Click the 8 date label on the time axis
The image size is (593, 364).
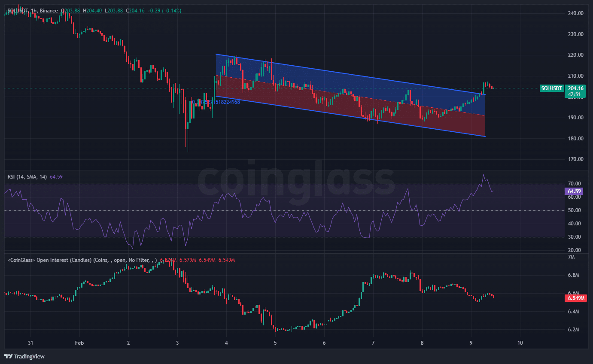tap(422, 343)
